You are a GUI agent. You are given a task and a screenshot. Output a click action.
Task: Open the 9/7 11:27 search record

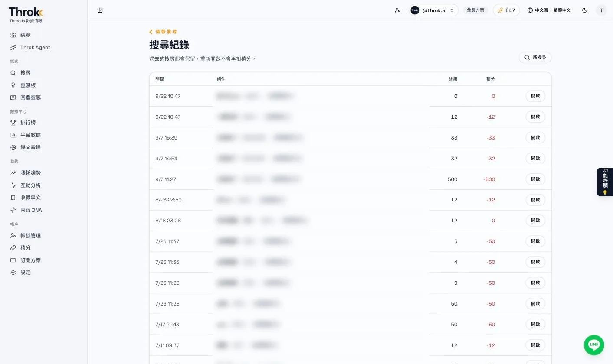point(535,179)
